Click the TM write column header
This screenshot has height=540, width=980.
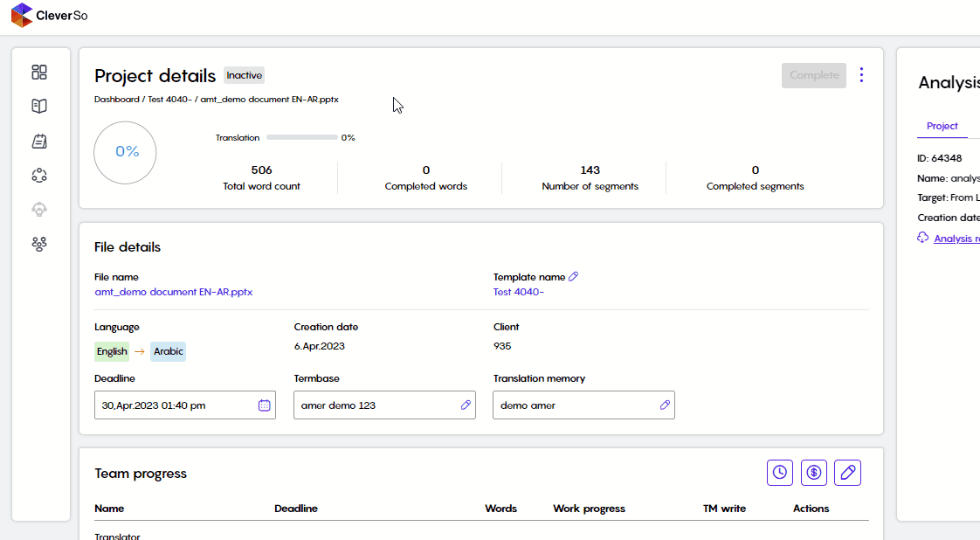[724, 509]
